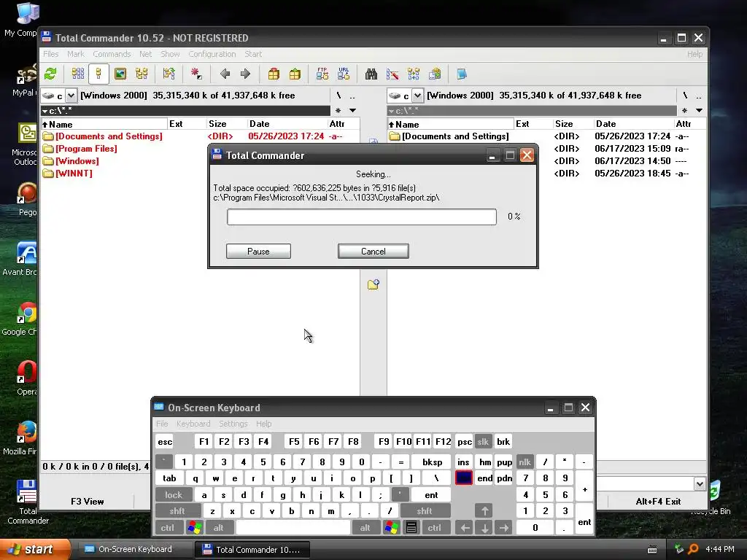Click the Pack files box icon
This screenshot has height=560, width=747.
click(x=274, y=74)
